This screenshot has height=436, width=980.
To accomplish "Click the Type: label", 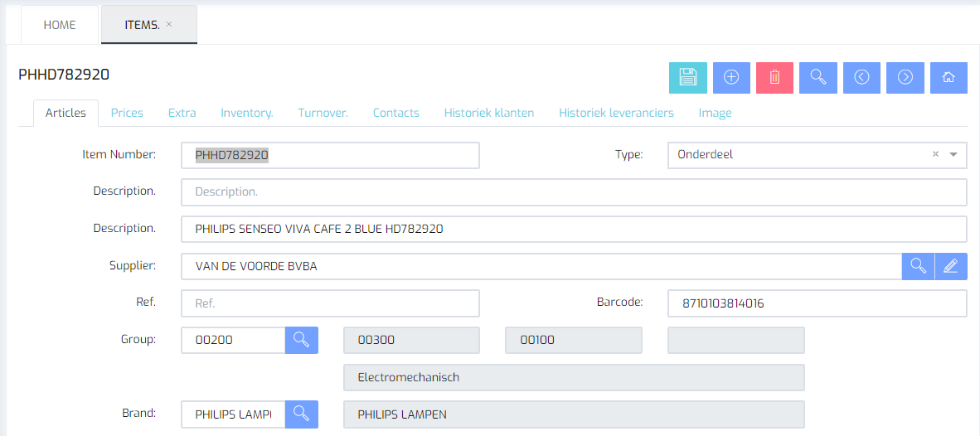I will [628, 154].
